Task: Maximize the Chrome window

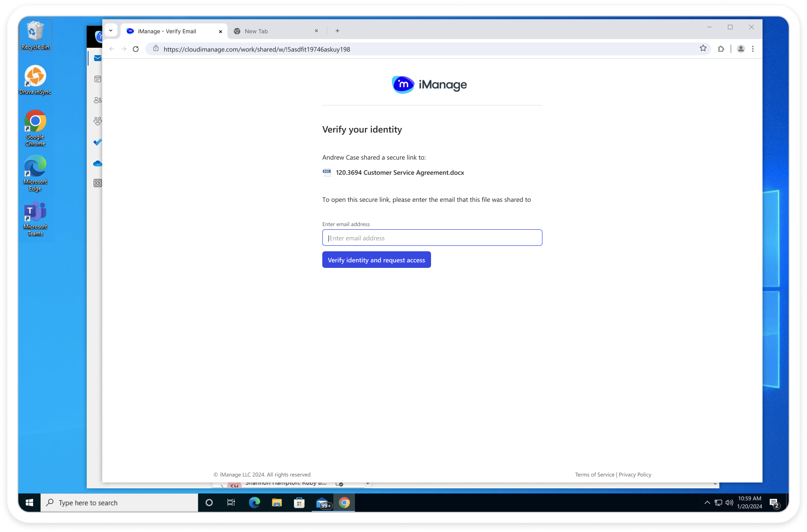Action: 730,27
